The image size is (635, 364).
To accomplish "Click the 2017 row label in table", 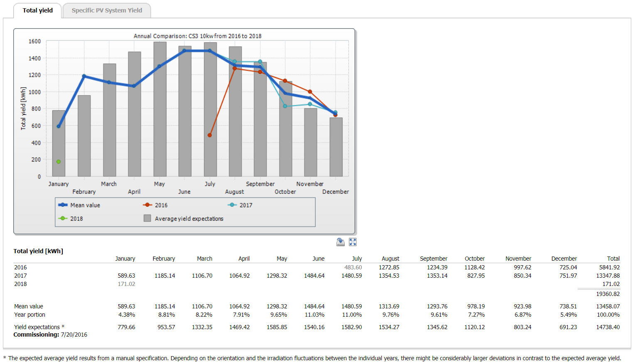I will pos(20,276).
